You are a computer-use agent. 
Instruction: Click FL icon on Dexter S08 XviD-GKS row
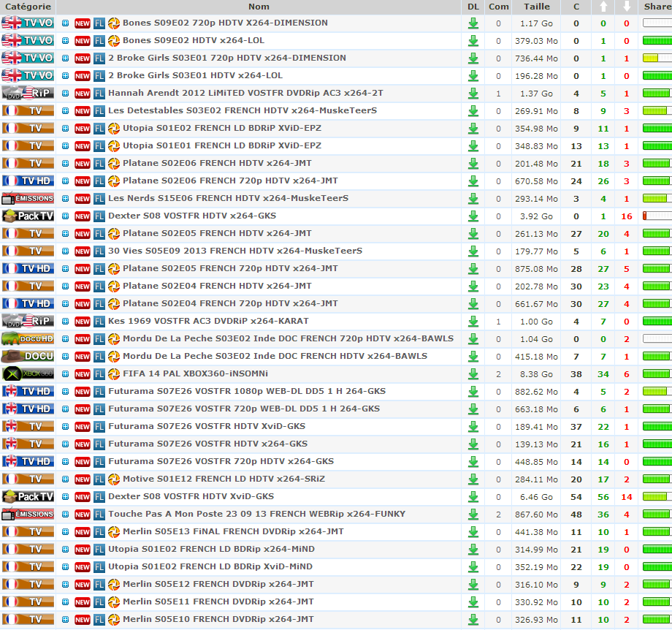99,497
